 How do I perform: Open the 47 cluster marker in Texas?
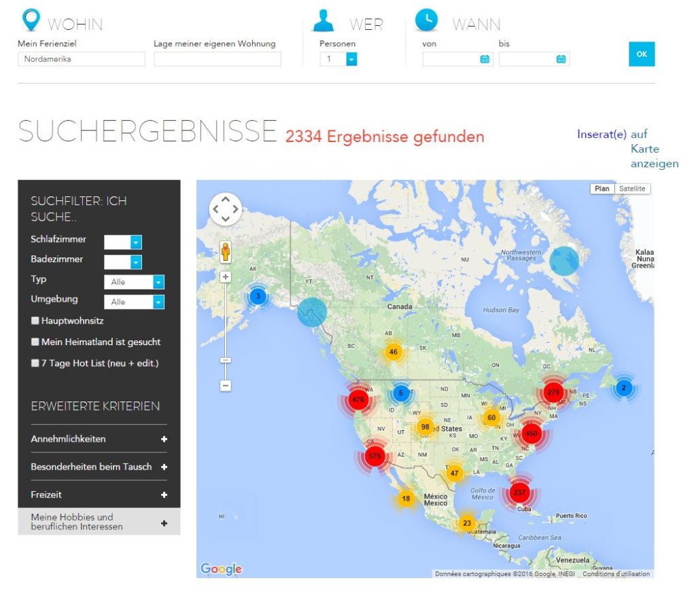tap(454, 473)
